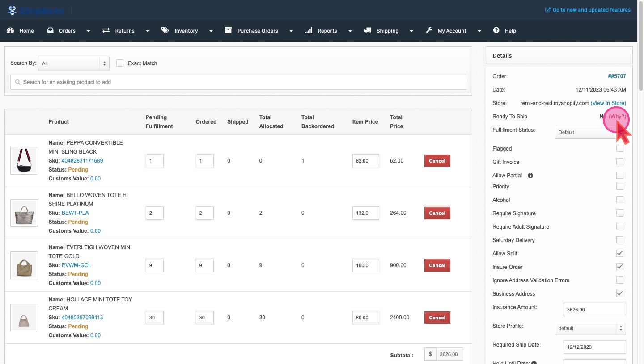Screen dimensions: 644x364
Task: Tick the Alcohol checkbox
Action: 620,200
